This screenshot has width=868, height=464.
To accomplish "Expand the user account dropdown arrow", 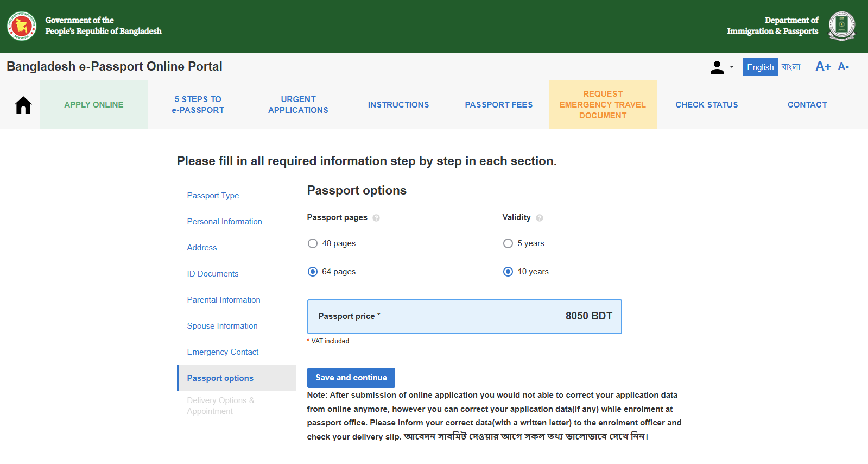I will pyautogui.click(x=732, y=67).
